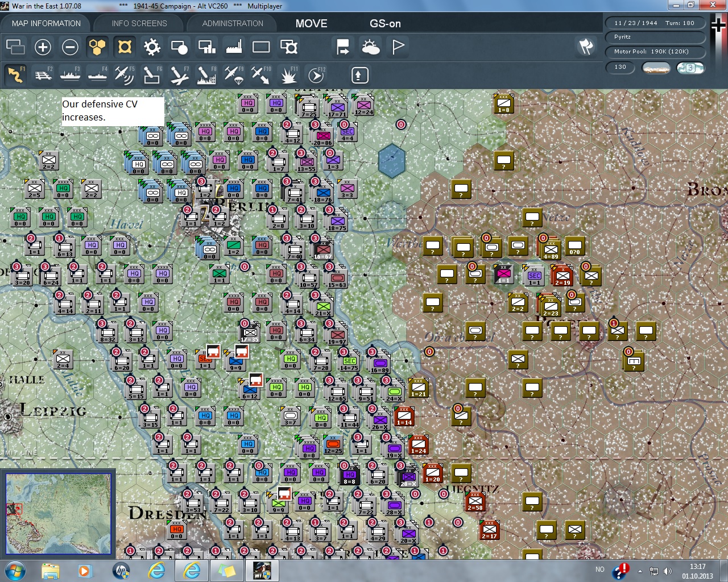The height and width of the screenshot is (582, 728).
Task: Select the German unit labeled 12=24
Action: point(364,105)
